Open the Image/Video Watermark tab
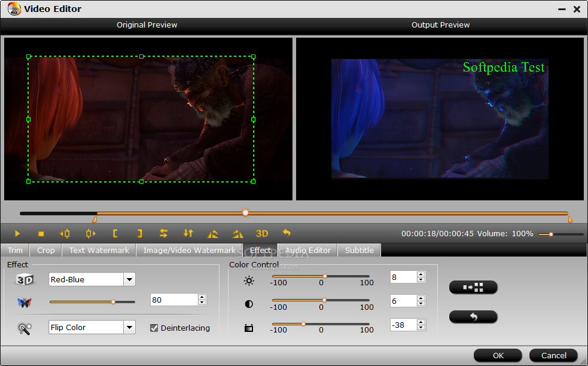588x366 pixels. (190, 250)
